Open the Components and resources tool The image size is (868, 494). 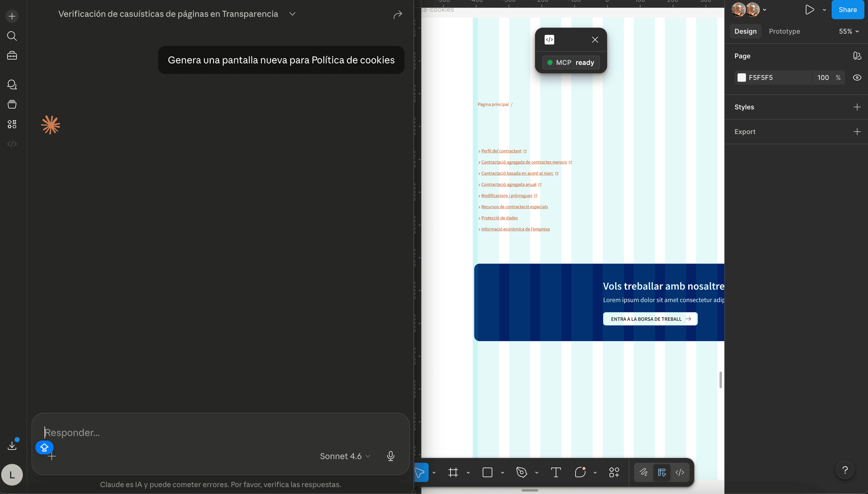(x=614, y=472)
